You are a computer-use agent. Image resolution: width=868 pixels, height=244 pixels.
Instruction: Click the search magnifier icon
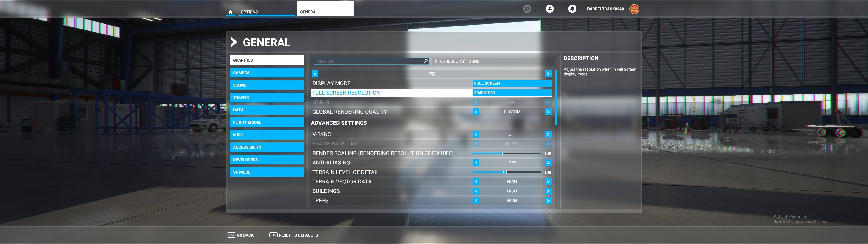426,61
